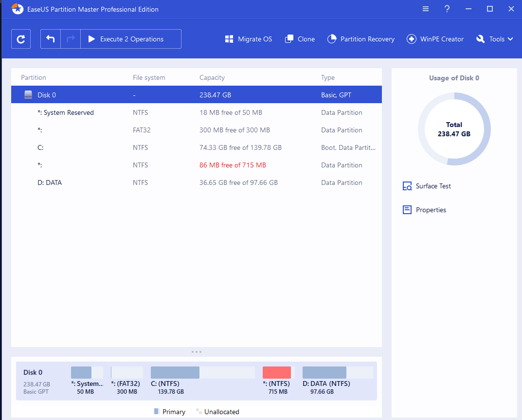Click the File system column header
This screenshot has width=522, height=420.
pos(149,77)
